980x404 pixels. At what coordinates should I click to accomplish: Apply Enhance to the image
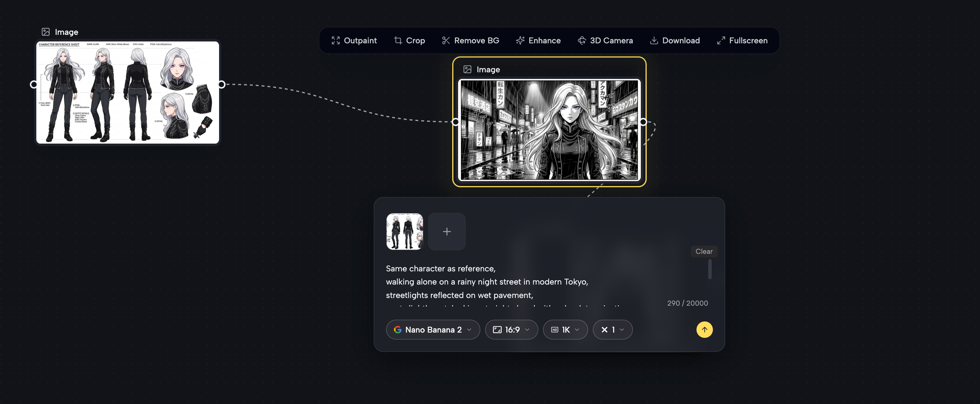coord(538,40)
